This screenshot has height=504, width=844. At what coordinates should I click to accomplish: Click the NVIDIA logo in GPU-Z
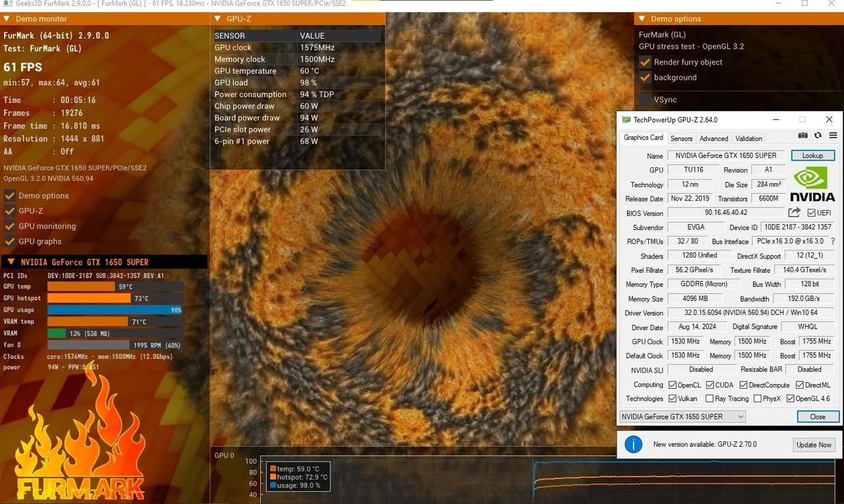click(x=812, y=184)
